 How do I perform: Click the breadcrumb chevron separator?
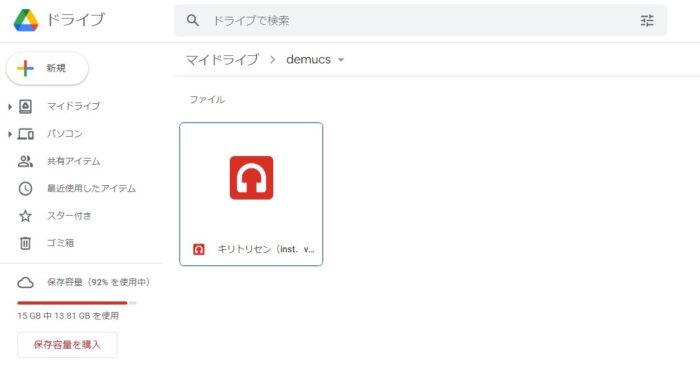click(273, 59)
